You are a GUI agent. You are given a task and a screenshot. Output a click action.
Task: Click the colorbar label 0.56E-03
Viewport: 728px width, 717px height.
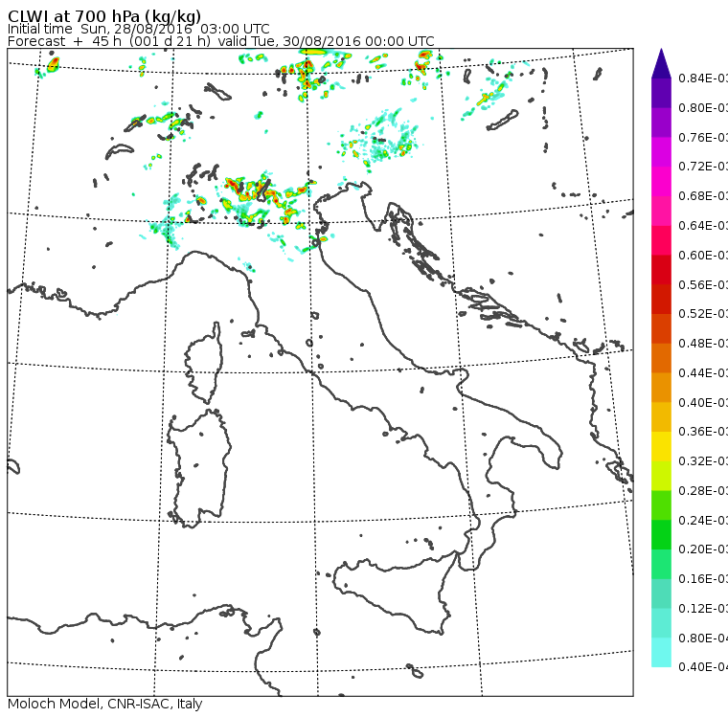click(703, 285)
